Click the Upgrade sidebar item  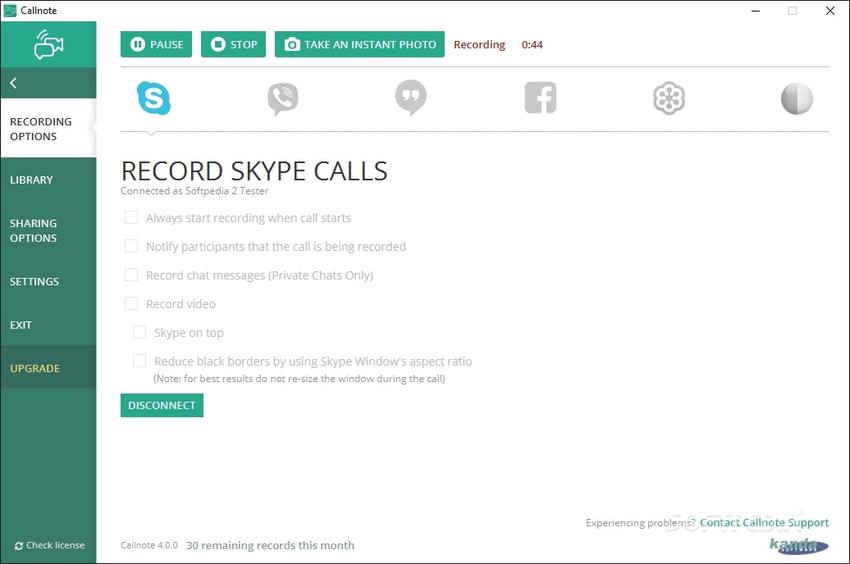click(48, 368)
